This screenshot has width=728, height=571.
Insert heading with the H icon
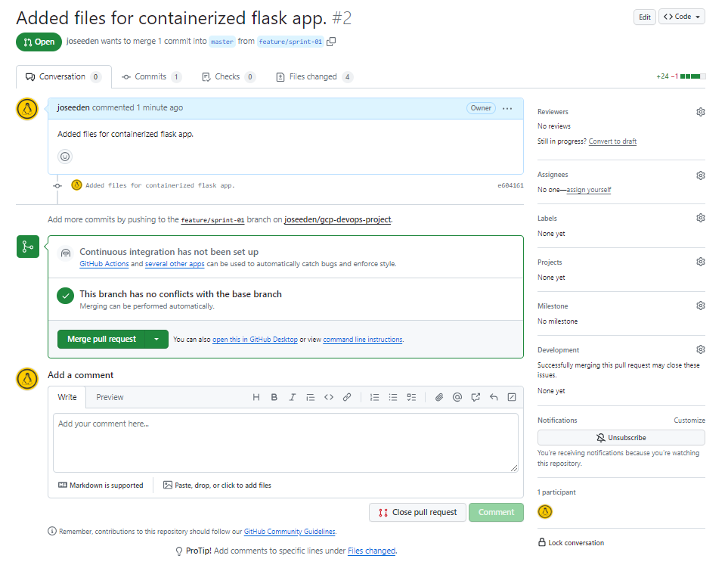pos(256,397)
